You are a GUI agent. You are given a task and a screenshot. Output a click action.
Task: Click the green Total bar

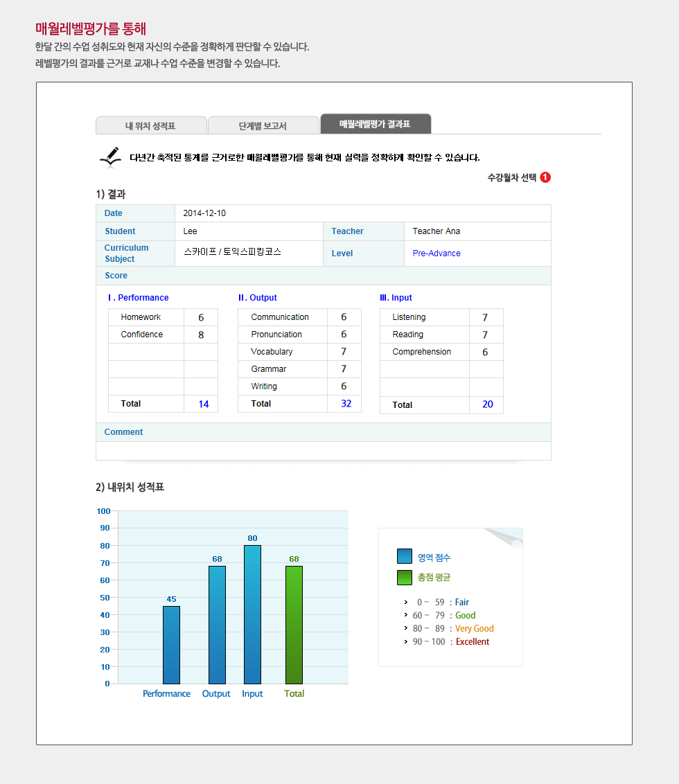click(294, 624)
